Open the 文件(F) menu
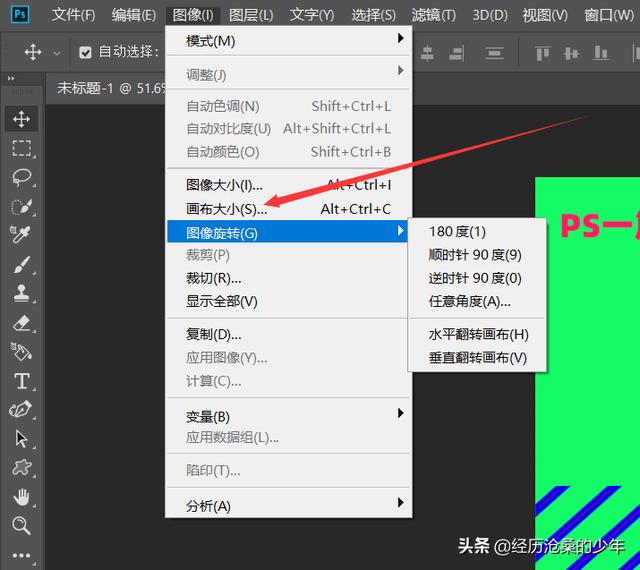640x570 pixels. point(73,15)
